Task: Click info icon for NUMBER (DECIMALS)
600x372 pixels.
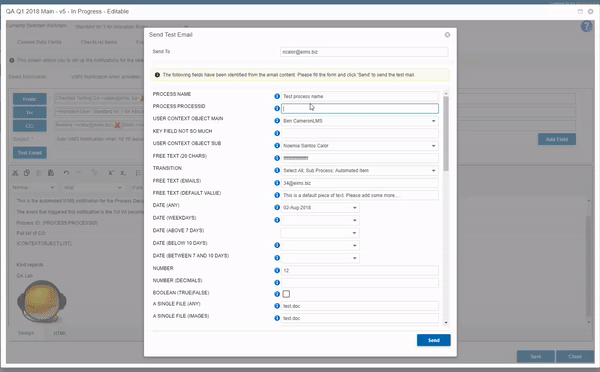Action: click(277, 282)
